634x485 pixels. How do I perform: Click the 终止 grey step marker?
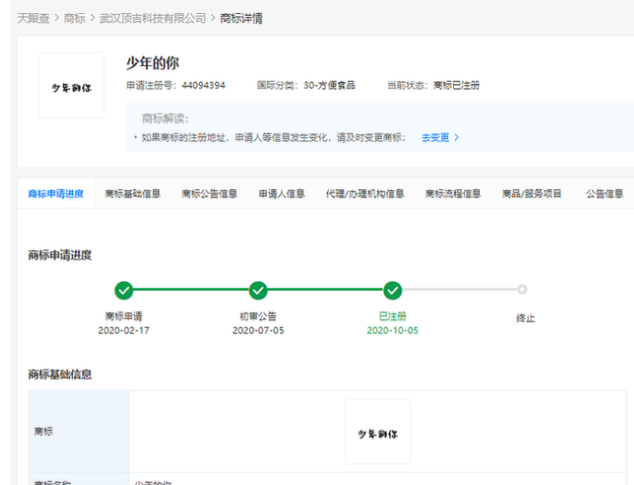point(522,289)
